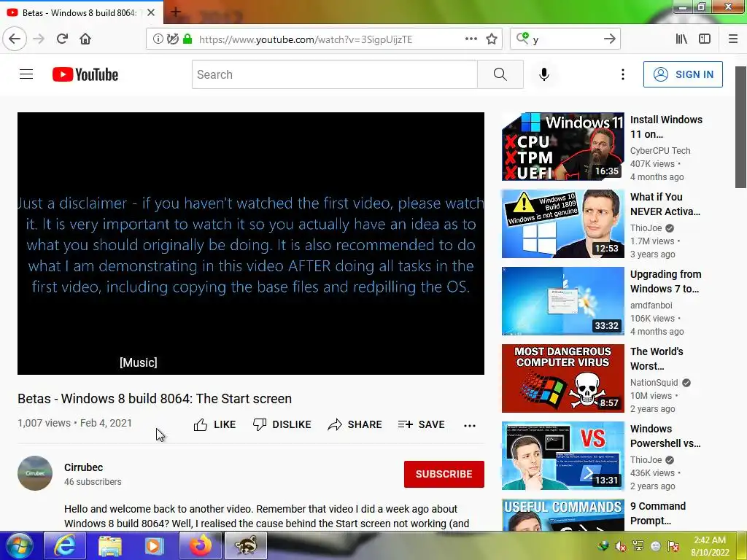Click the go arrow in the browser search box
Image resolution: width=747 pixels, height=560 pixels.
(x=609, y=39)
